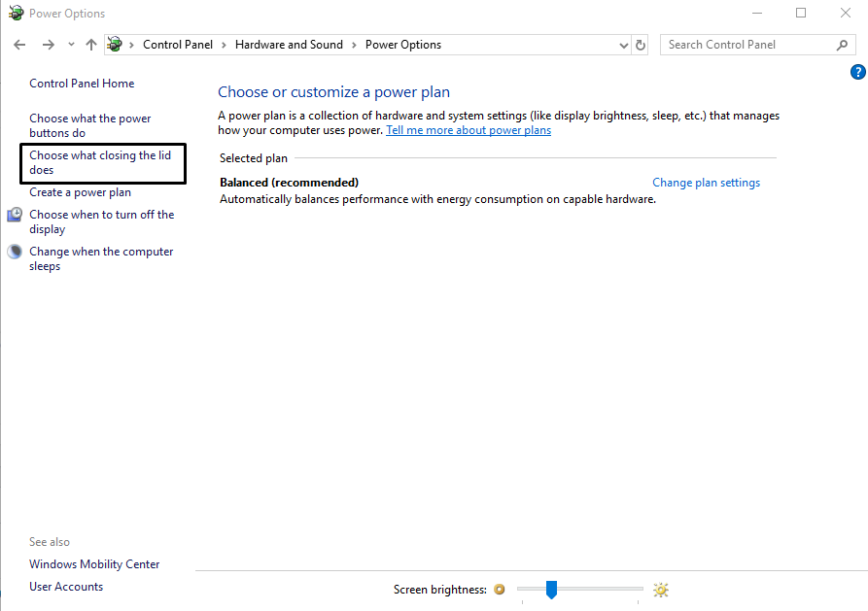
Task: Go forward using the forward arrow
Action: click(x=49, y=45)
